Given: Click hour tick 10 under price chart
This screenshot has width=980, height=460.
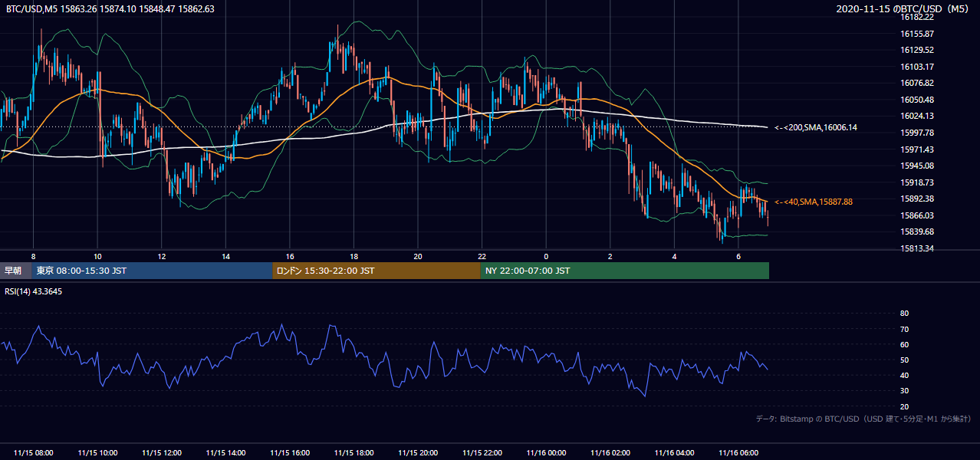Looking at the screenshot, I should coord(97,256).
